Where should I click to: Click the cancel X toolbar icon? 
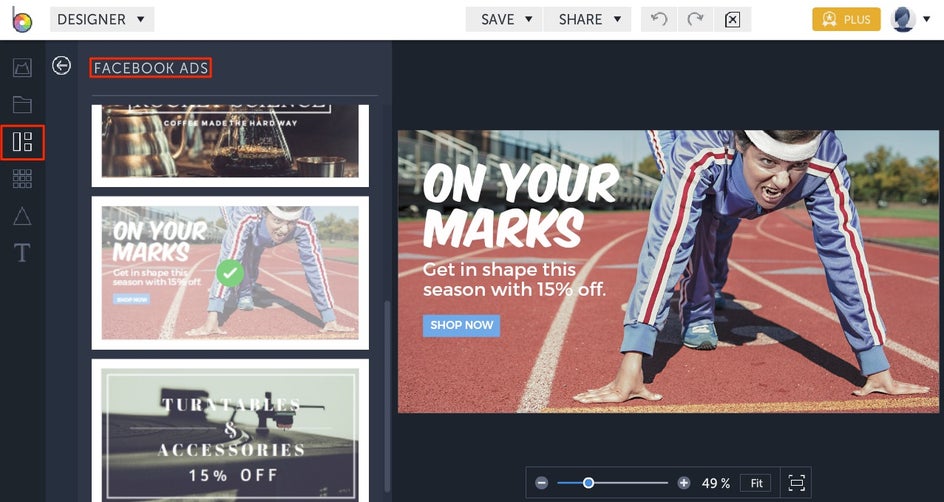point(732,19)
